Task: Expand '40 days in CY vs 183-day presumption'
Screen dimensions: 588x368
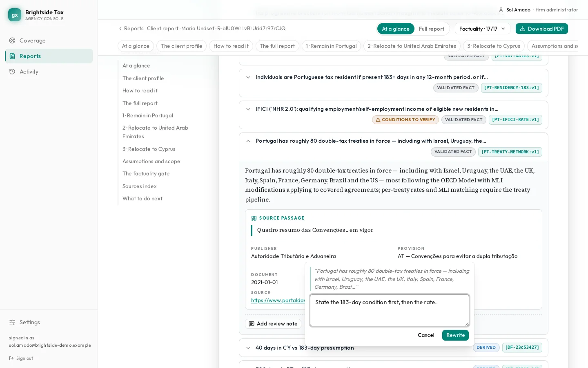Action: [393, 348]
